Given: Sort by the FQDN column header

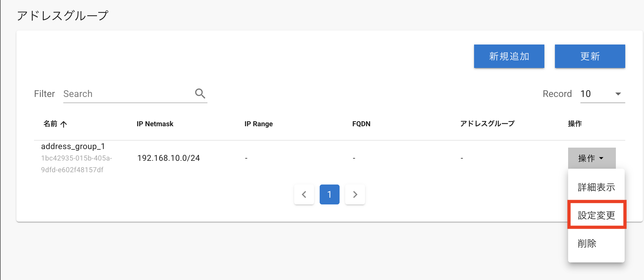Looking at the screenshot, I should click(361, 124).
